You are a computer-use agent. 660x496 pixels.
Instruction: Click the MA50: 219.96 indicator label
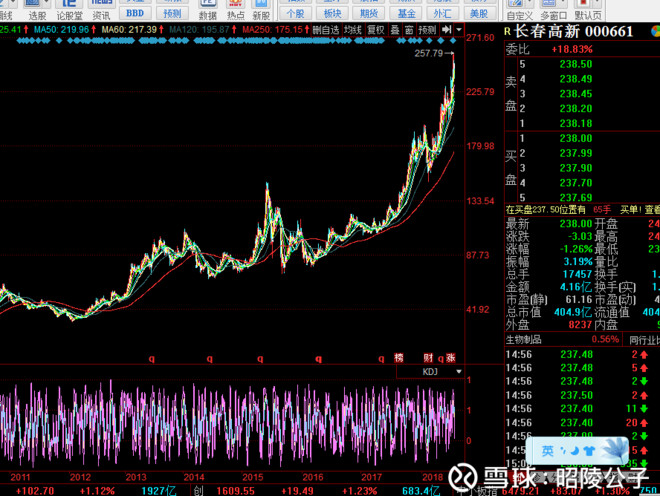pyautogui.click(x=61, y=30)
